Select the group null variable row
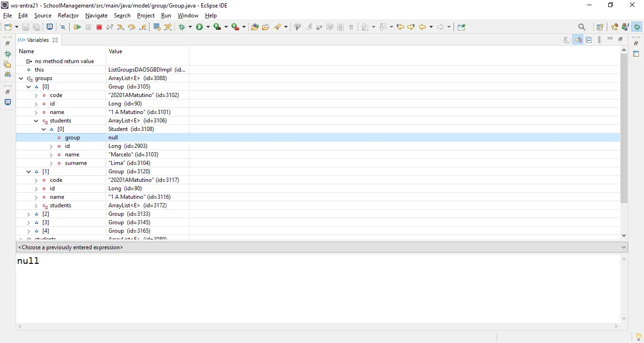The image size is (644, 343). [318, 138]
